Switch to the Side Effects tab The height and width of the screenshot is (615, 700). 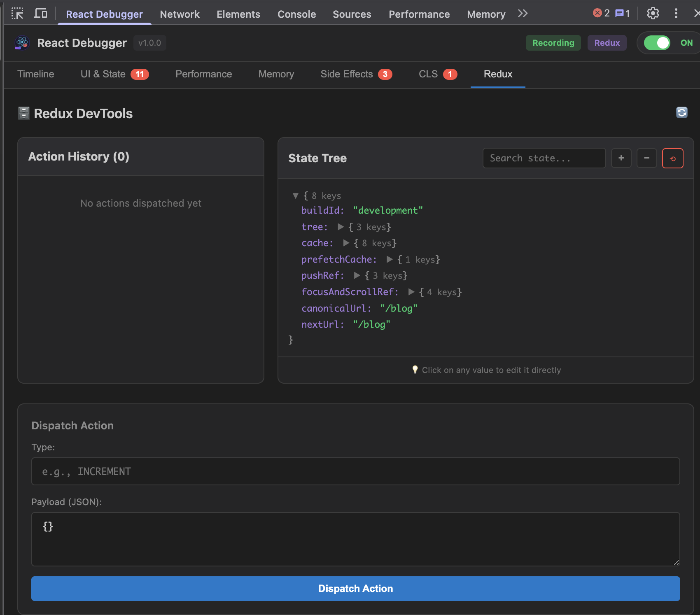[x=347, y=75]
